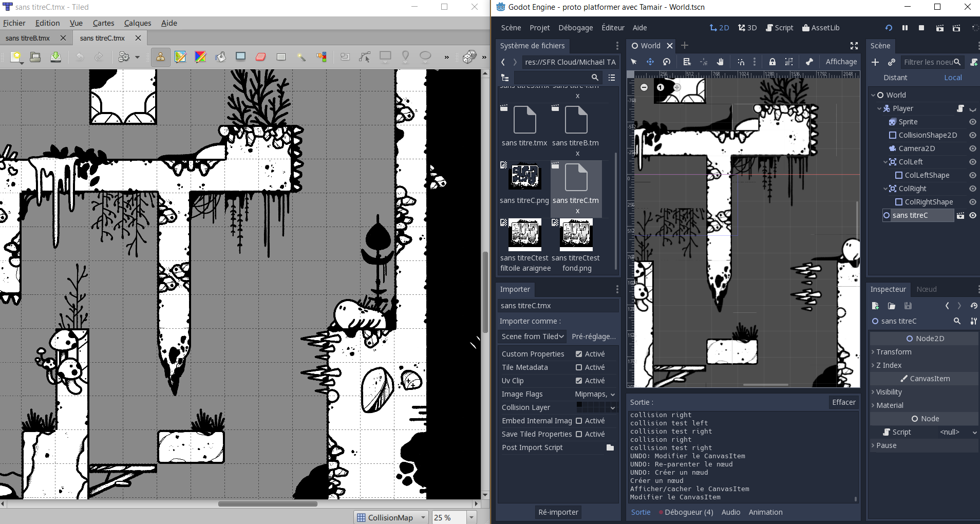Stop the running scene in Godot
Screen dimensions: 980x524
tap(921, 28)
